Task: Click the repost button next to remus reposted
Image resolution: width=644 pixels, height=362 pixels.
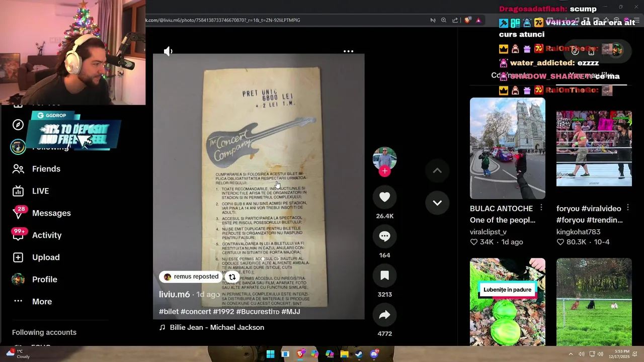Action: 232,277
